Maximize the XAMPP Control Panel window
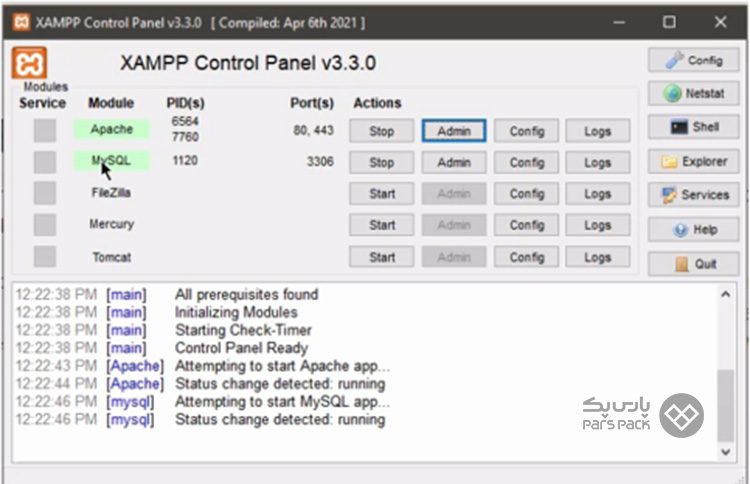 click(x=669, y=22)
